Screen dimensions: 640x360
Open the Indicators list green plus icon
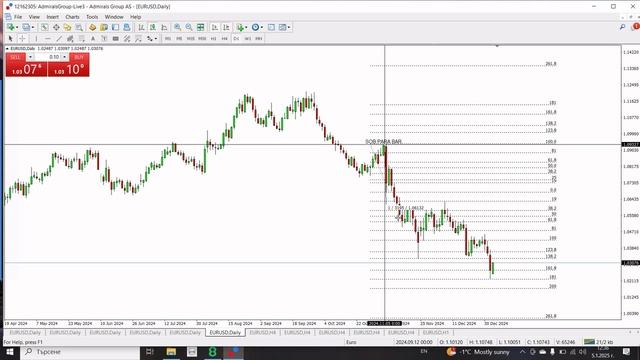click(x=240, y=27)
